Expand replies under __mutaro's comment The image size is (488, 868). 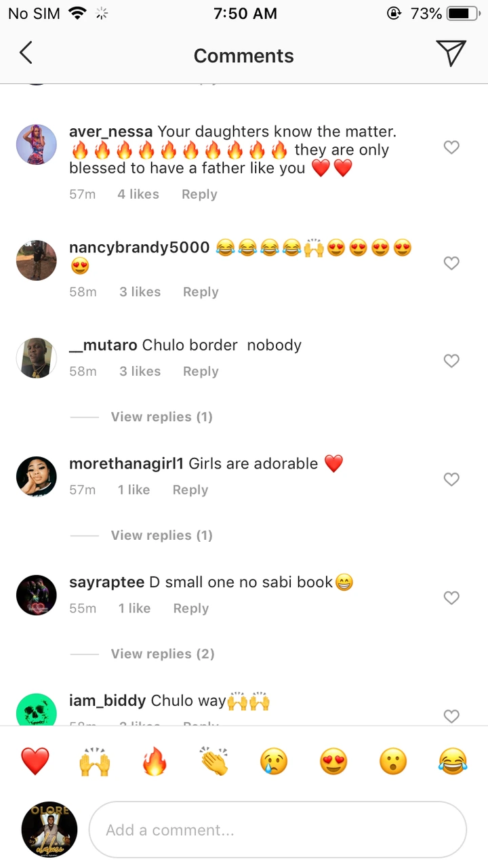161,417
